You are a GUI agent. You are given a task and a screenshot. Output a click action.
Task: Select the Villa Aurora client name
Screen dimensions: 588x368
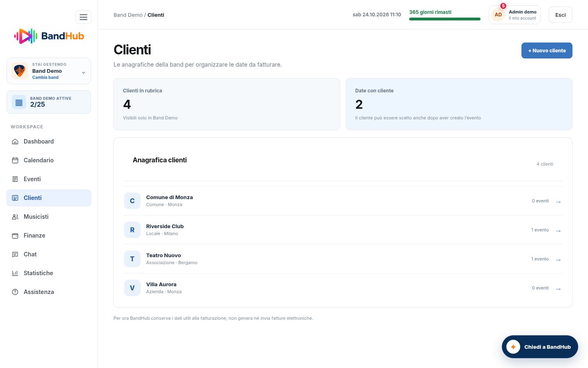click(x=161, y=285)
